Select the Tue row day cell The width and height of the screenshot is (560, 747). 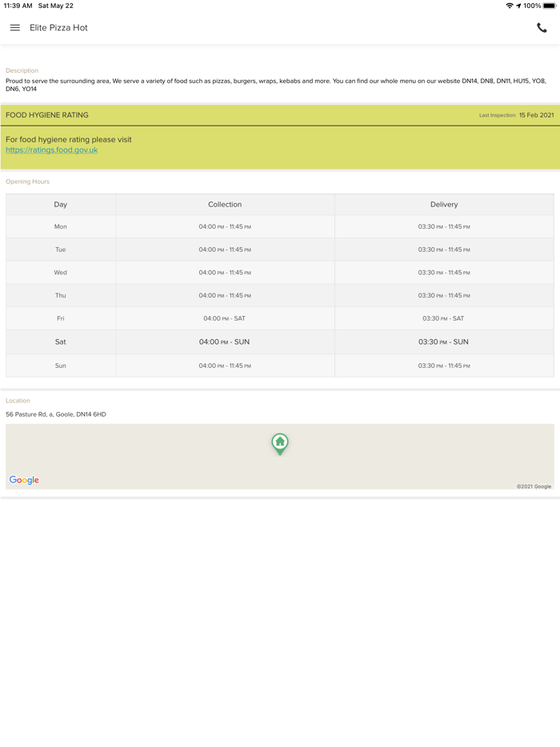point(61,250)
